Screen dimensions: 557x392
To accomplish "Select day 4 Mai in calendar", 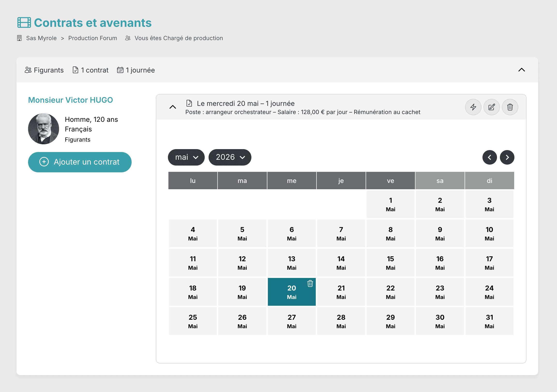I will click(193, 233).
